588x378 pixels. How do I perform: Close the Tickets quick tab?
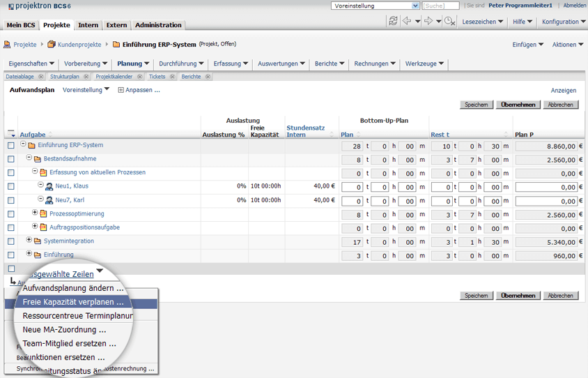click(172, 77)
